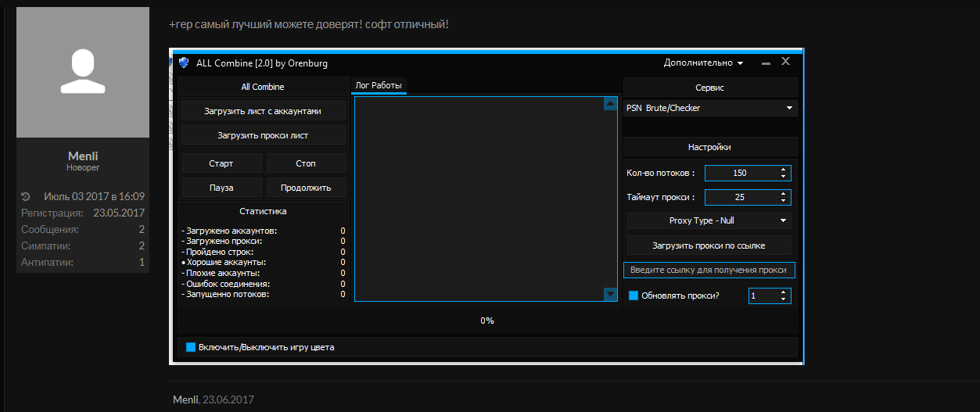The width and height of the screenshot is (980, 412).
Task: Click the Пауза button
Action: tap(221, 188)
